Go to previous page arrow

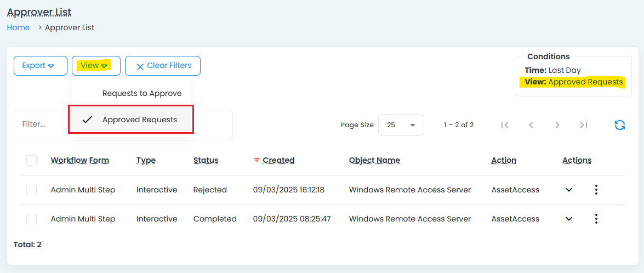pos(531,125)
